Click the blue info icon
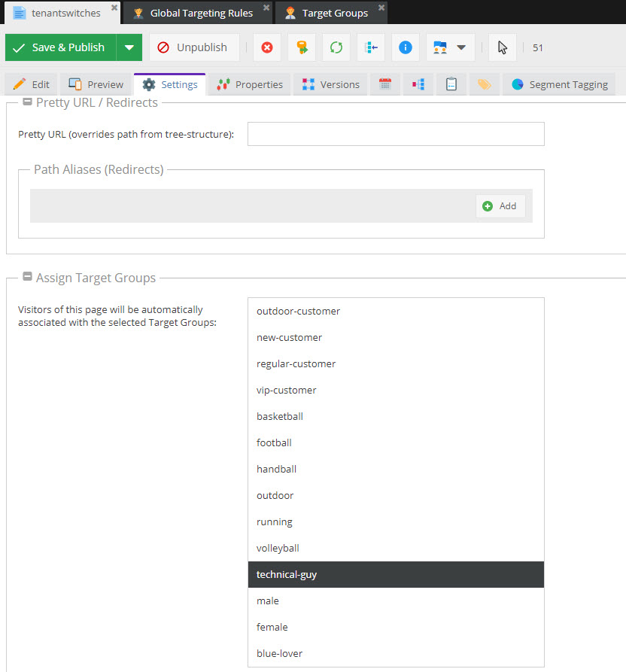Image resolution: width=626 pixels, height=672 pixels. [406, 47]
